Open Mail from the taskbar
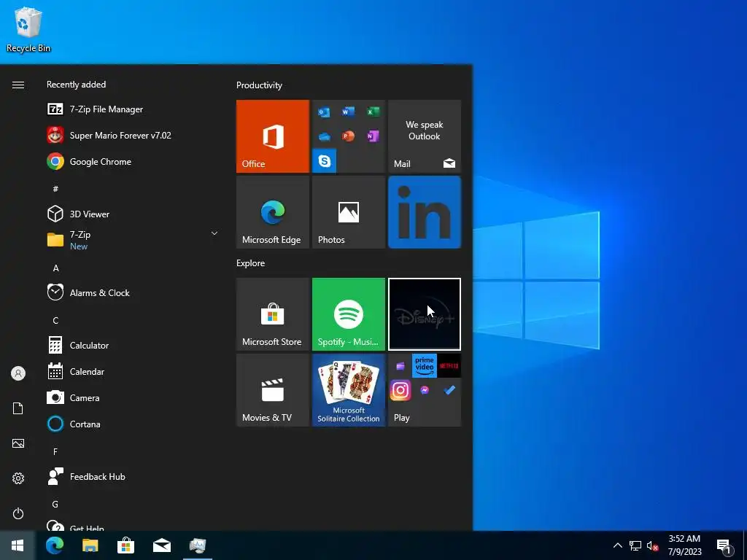This screenshot has height=560, width=747. [161, 545]
